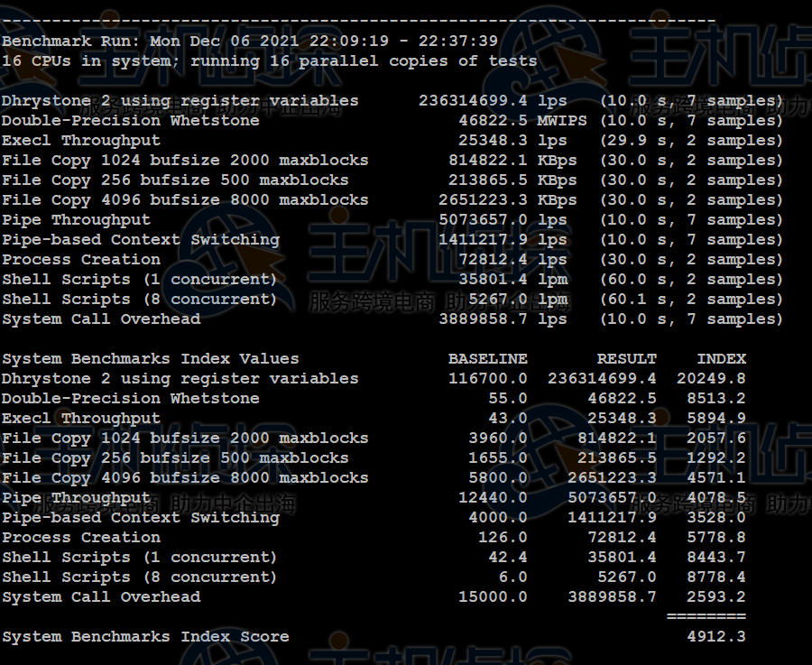Select Context Switching 1411217.9 lps value
The image size is (812, 665).
(x=503, y=240)
